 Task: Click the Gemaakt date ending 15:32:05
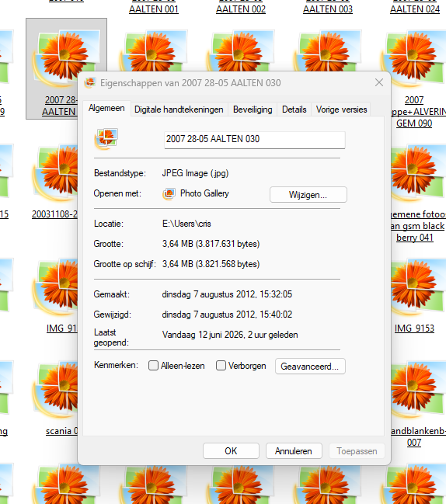coord(227,294)
